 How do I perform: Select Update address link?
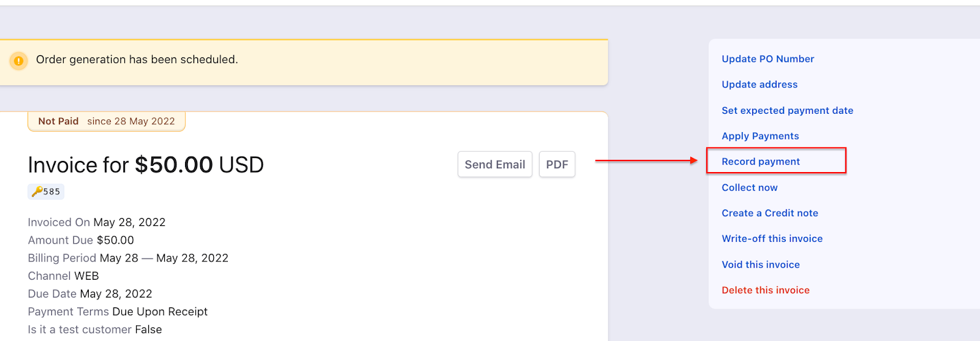[759, 84]
